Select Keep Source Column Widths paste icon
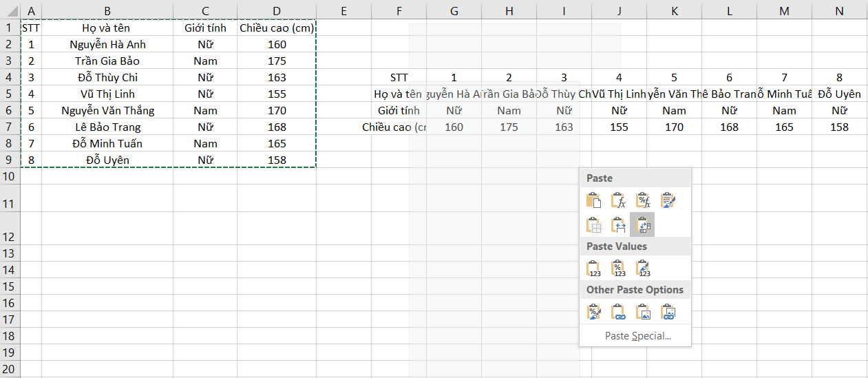The image size is (868, 378). tap(618, 225)
